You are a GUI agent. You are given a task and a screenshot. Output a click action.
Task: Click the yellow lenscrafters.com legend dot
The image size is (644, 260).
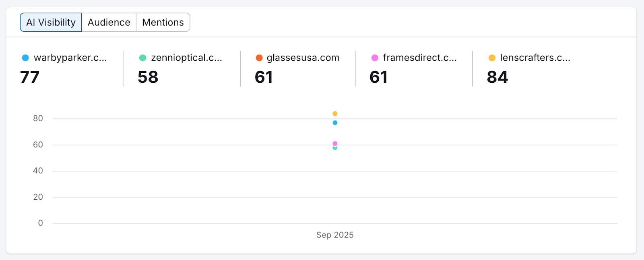pyautogui.click(x=491, y=57)
